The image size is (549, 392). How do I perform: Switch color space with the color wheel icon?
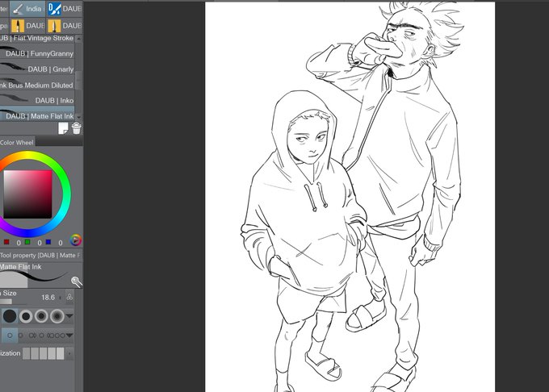[76, 240]
